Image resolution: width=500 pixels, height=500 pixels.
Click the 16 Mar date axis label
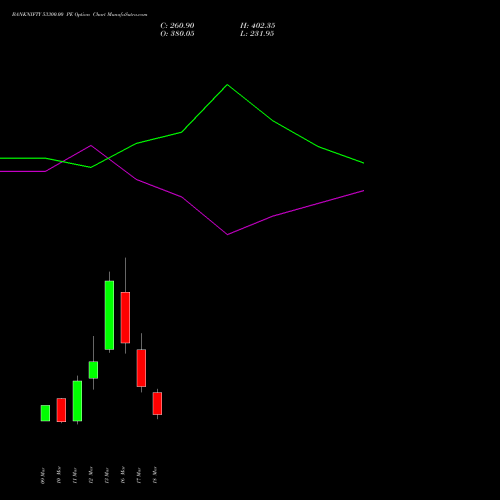click(x=123, y=475)
